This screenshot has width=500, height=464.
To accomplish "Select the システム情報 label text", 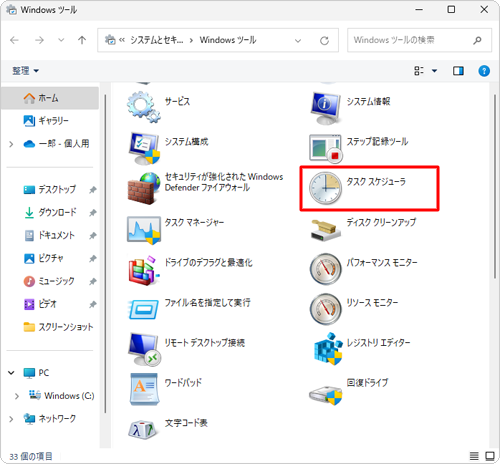I will coord(368,101).
